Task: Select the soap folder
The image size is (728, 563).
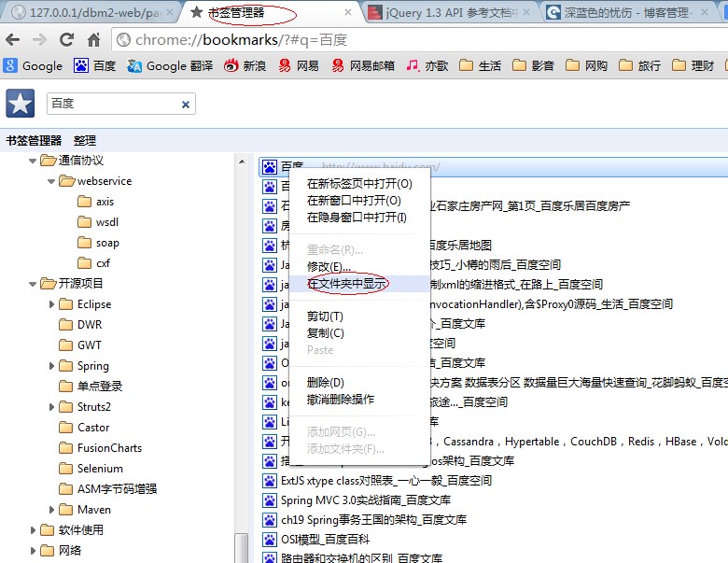Action: tap(98, 243)
